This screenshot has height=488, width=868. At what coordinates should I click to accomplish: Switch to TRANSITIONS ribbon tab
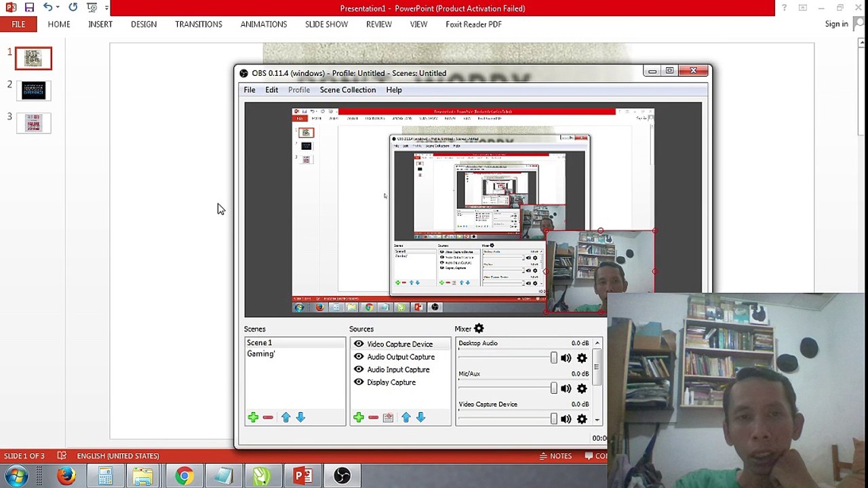(x=199, y=24)
